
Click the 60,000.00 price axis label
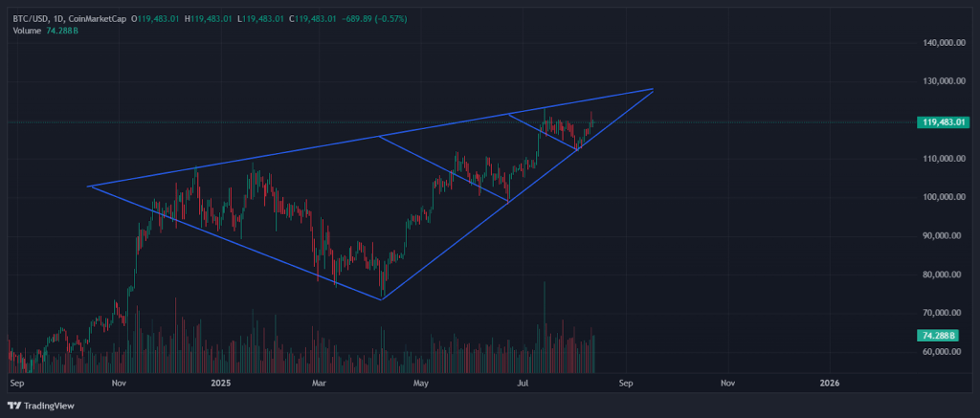click(x=942, y=352)
